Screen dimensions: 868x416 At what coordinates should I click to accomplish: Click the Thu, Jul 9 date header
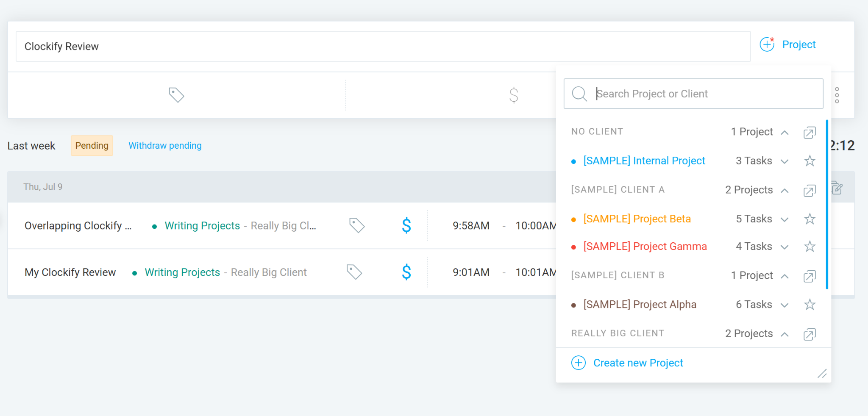coord(43,187)
